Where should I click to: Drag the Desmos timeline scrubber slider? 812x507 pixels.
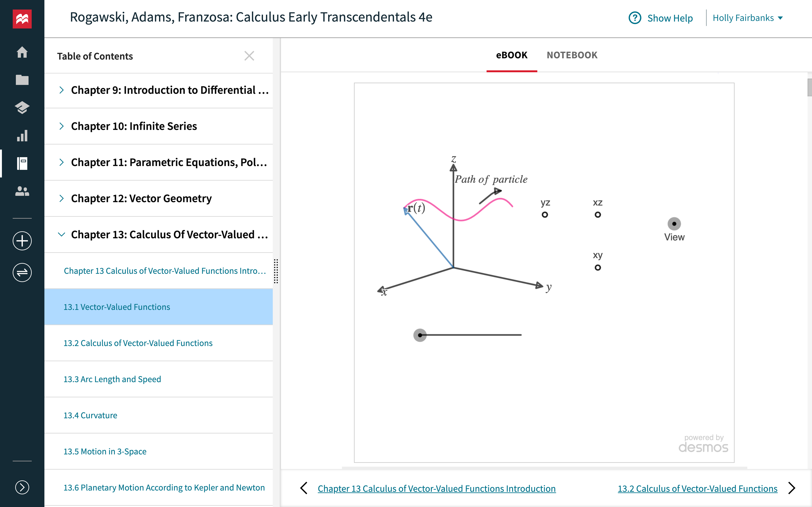pos(421,334)
